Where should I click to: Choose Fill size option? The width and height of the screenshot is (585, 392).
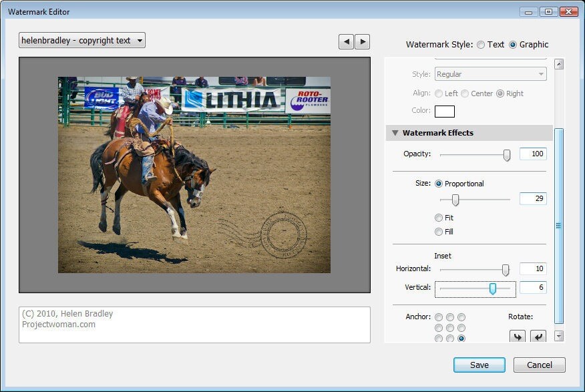pos(439,232)
